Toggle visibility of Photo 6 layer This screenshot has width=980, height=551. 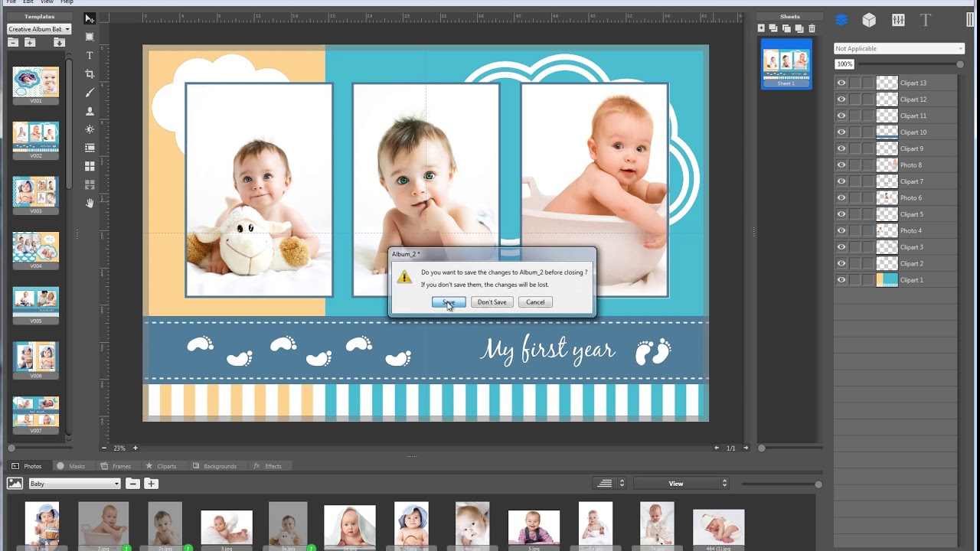coord(841,198)
